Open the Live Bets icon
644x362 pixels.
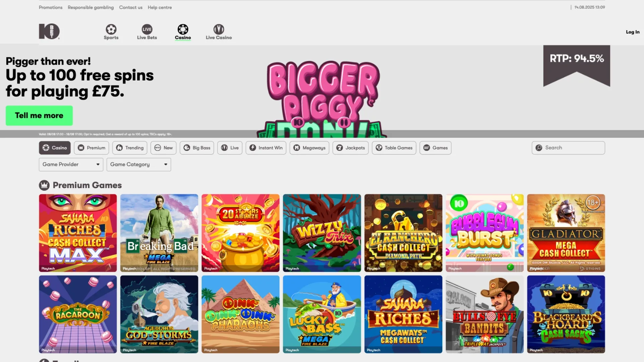point(147,29)
